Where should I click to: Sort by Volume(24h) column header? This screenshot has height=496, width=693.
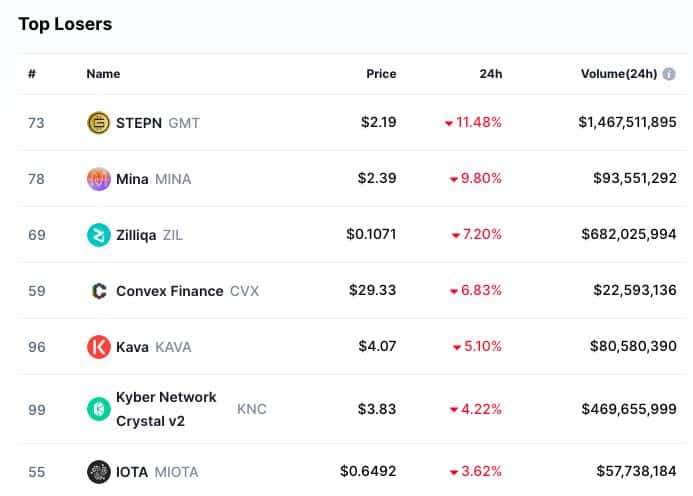pos(619,74)
